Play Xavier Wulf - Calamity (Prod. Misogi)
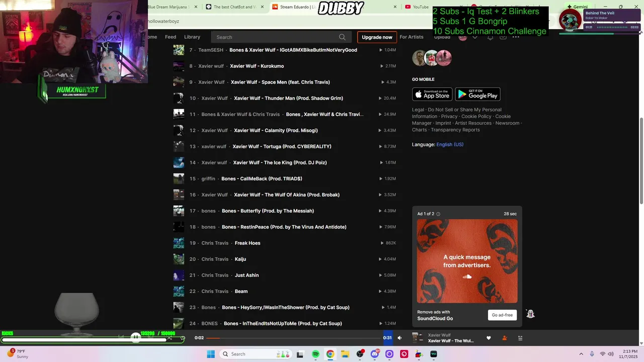This screenshot has height=362, width=644. pyautogui.click(x=276, y=130)
